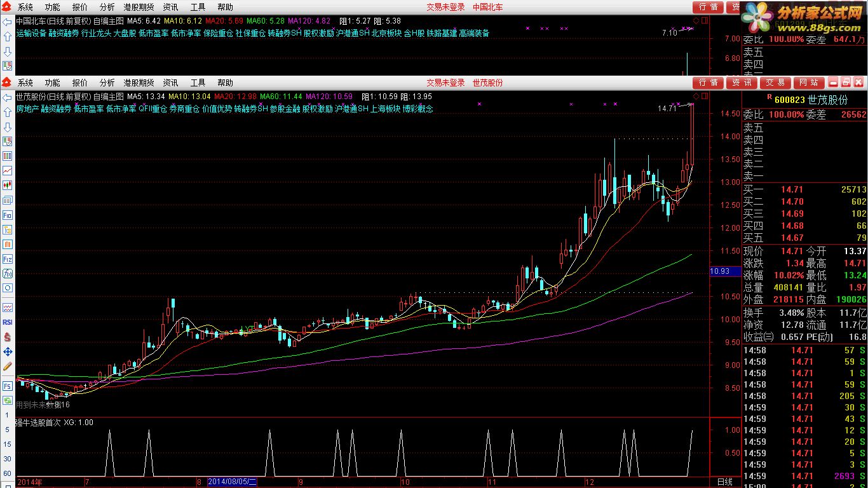Click the red 行情 button in the 世茂股份 window

[x=708, y=83]
